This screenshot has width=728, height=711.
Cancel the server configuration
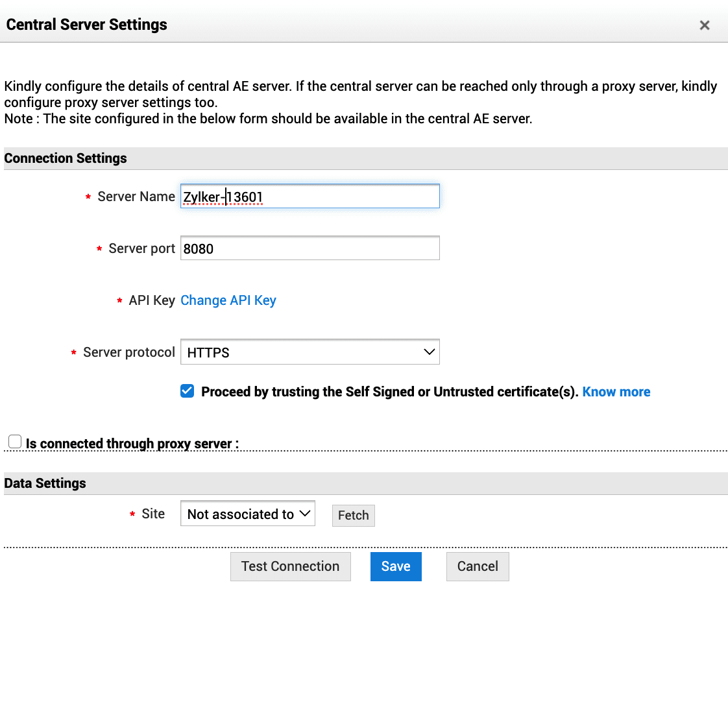coord(478,566)
